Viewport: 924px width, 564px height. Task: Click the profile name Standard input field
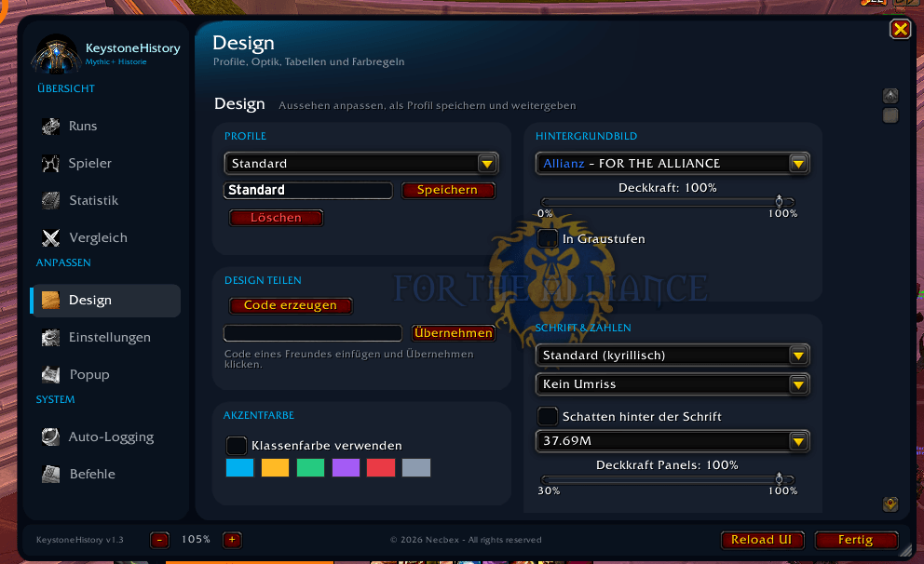tap(308, 190)
